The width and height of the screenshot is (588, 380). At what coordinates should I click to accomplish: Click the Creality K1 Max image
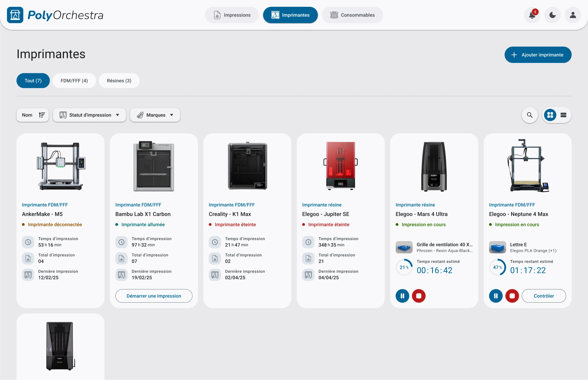click(x=247, y=166)
